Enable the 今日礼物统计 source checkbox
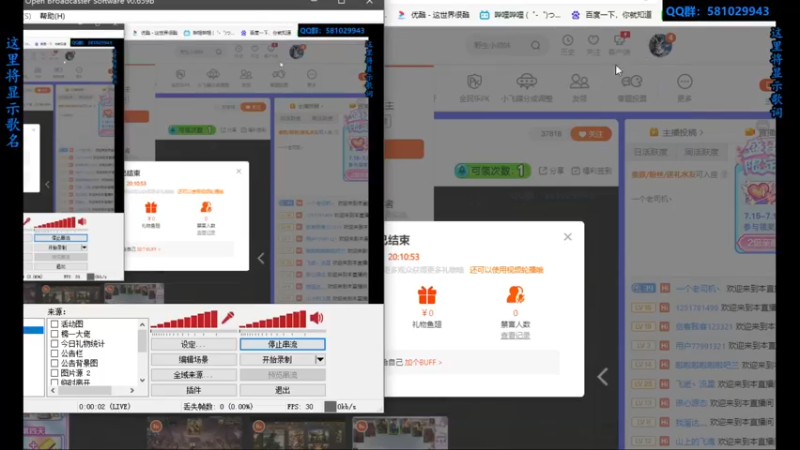 click(x=55, y=343)
